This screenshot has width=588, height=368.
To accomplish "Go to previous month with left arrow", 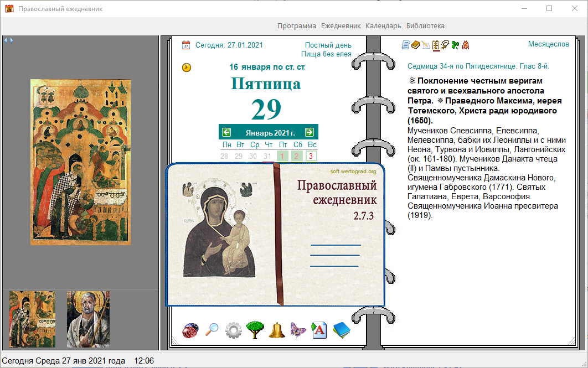I will coord(226,132).
